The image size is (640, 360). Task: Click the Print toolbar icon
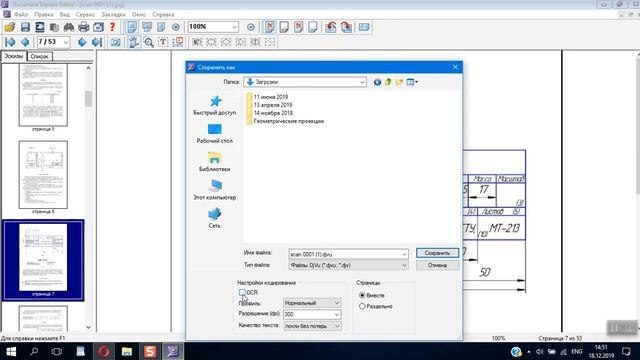tap(83, 27)
